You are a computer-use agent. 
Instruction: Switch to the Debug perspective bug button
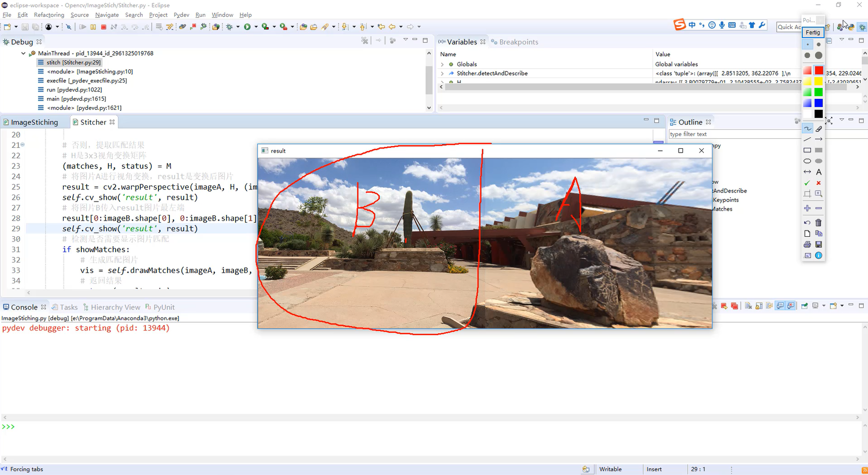[862, 27]
